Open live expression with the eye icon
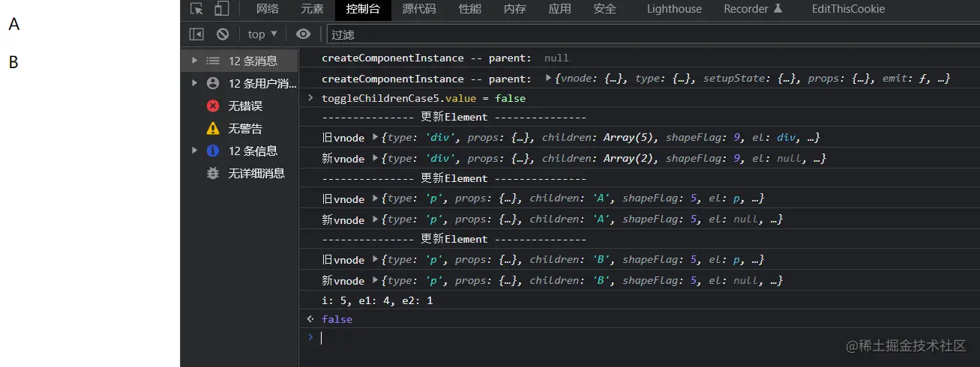980x367 pixels. point(303,34)
